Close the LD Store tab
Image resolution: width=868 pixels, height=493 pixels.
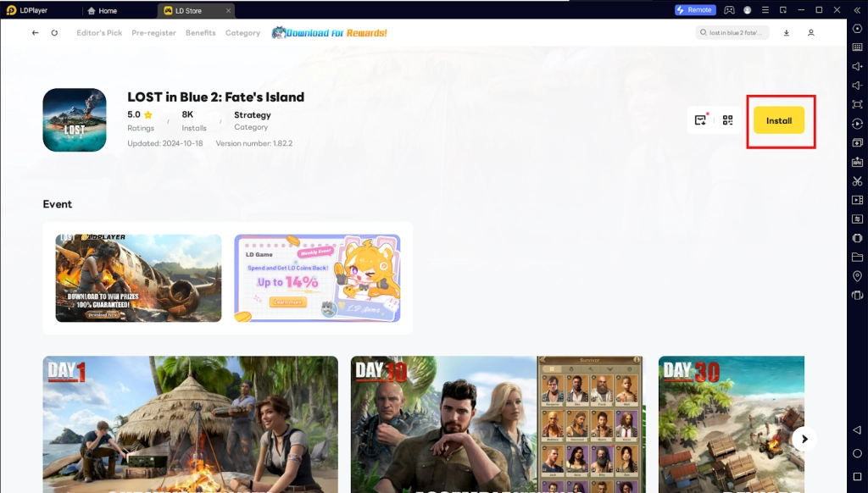point(228,10)
